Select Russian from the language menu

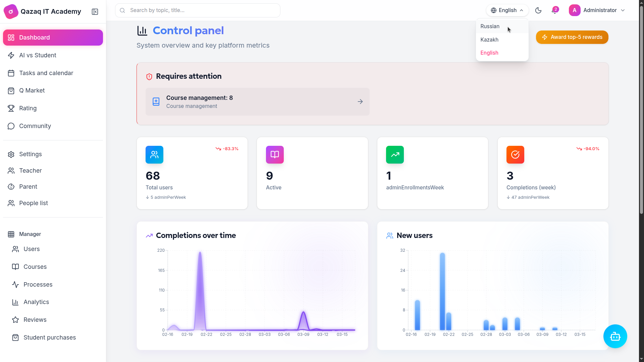[x=490, y=26]
